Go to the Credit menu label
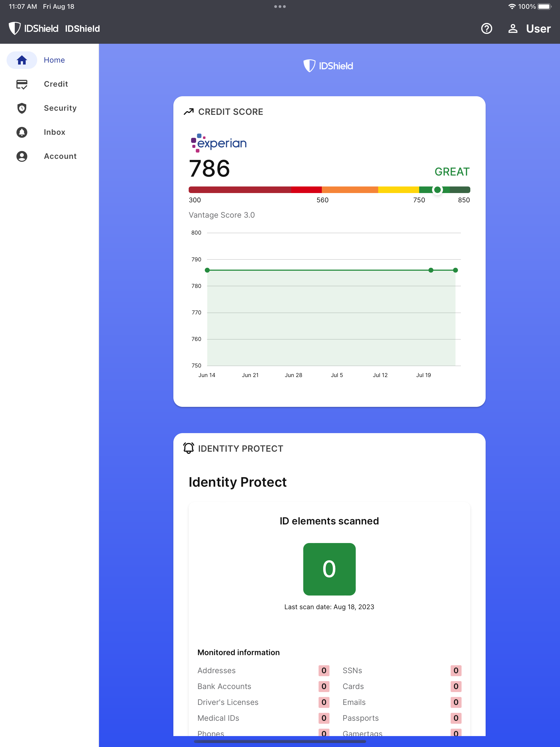 (x=56, y=84)
